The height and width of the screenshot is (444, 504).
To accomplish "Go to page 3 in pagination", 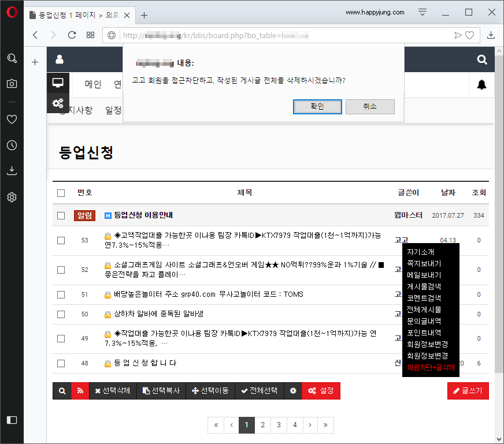I will (279, 424).
